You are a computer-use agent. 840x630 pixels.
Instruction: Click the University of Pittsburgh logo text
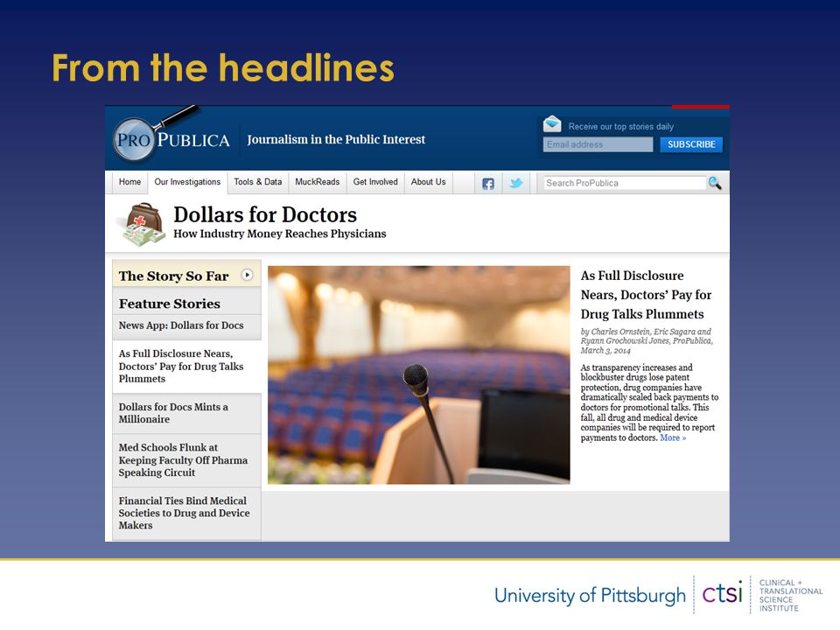click(x=590, y=595)
